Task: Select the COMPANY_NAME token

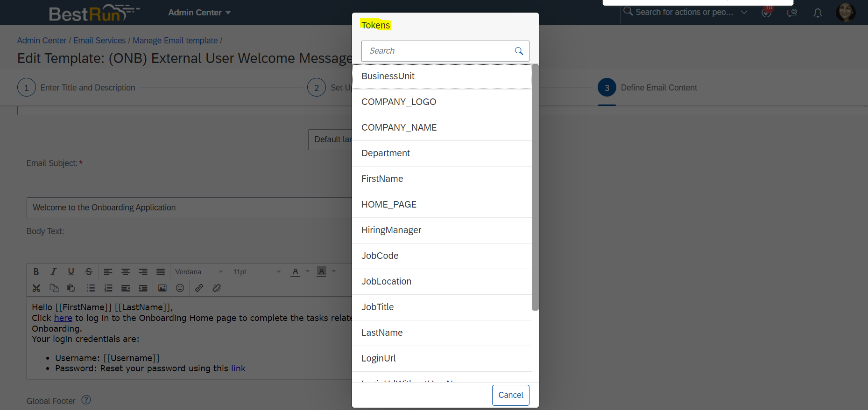Action: [x=442, y=128]
